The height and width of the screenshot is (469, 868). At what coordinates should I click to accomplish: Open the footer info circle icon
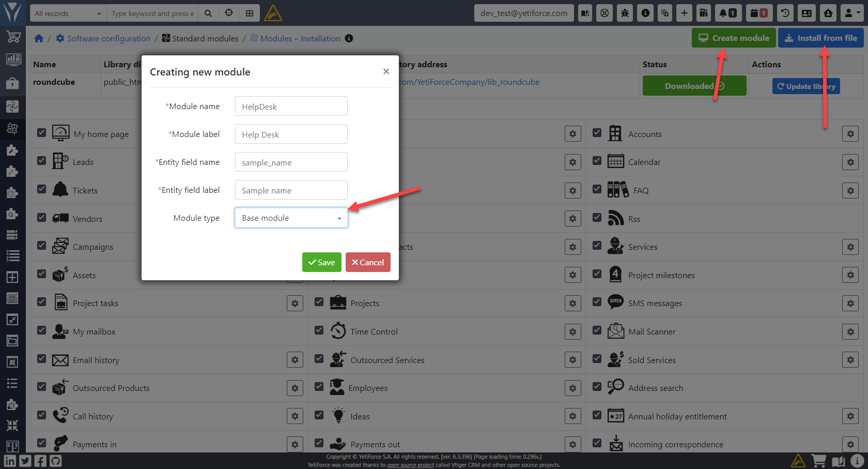click(857, 461)
